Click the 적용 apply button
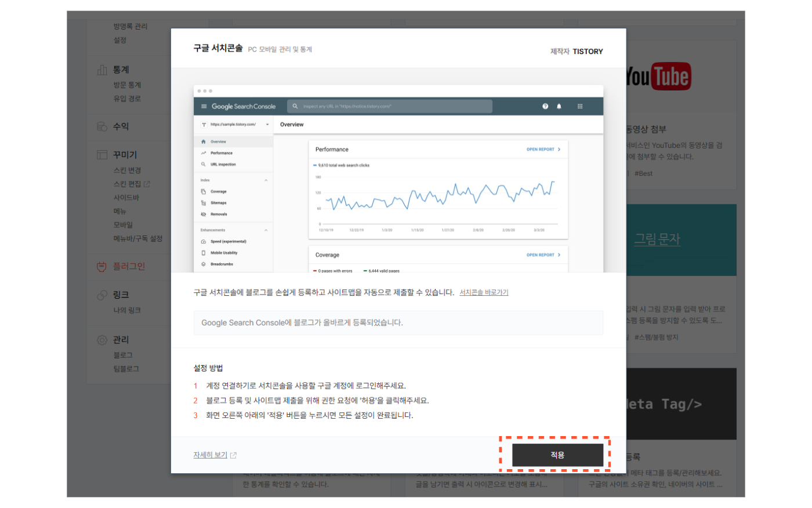Screen dimensions: 812x508 click(x=557, y=455)
